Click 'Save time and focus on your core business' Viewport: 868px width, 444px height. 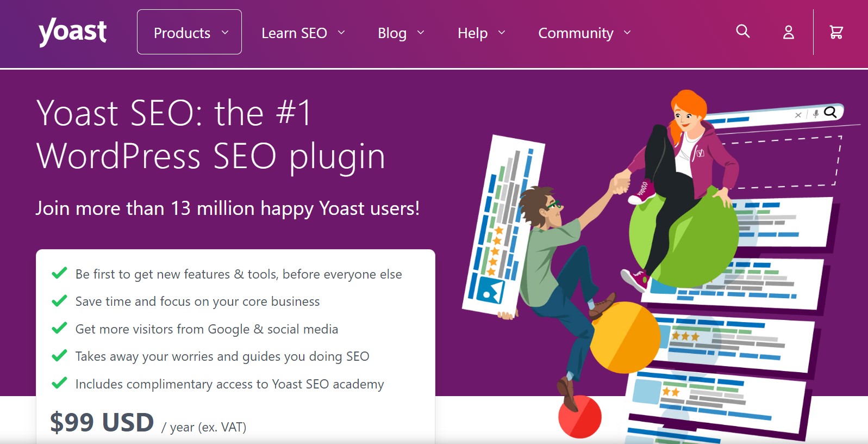197,301
